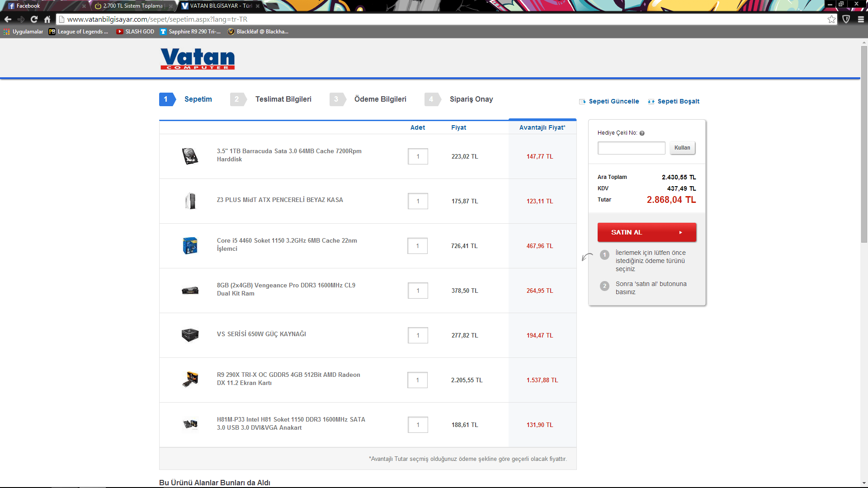Viewport: 868px width, 488px height.
Task: Open Chrome hamburger menu icon
Action: [x=861, y=19]
